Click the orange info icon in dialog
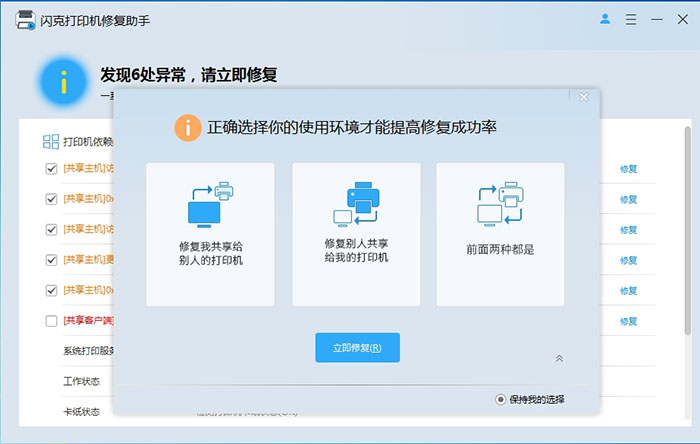 (187, 127)
